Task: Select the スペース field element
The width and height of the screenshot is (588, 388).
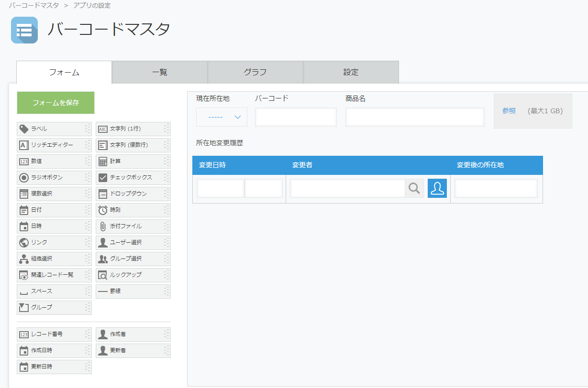Action: pos(54,291)
